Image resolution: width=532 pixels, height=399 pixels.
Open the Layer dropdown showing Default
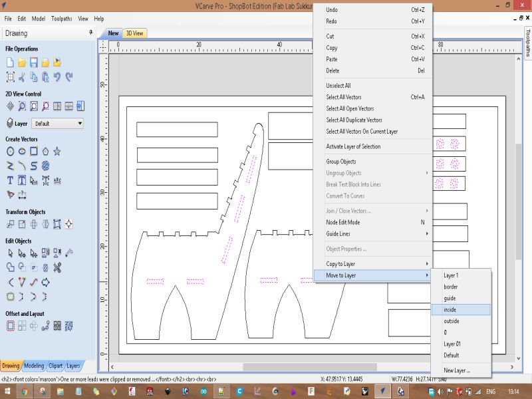pos(58,124)
